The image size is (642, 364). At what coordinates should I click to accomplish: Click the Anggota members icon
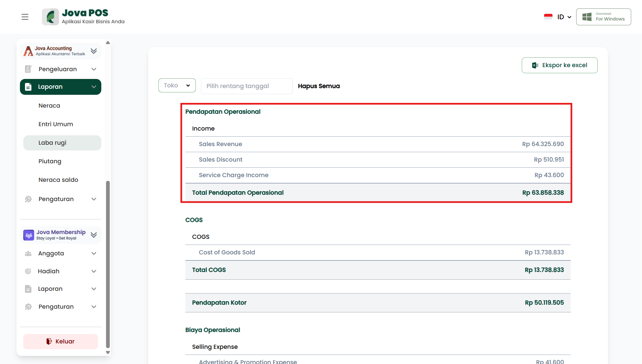pos(28,253)
